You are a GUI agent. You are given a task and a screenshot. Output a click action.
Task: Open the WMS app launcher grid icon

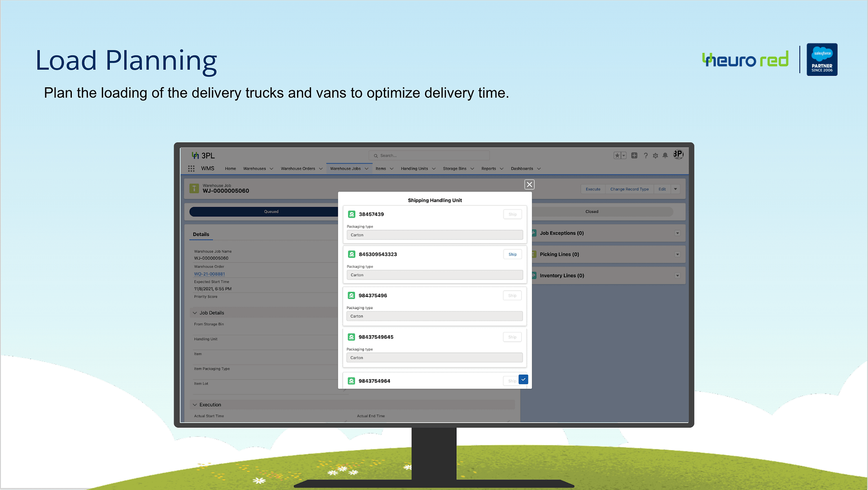pyautogui.click(x=191, y=168)
